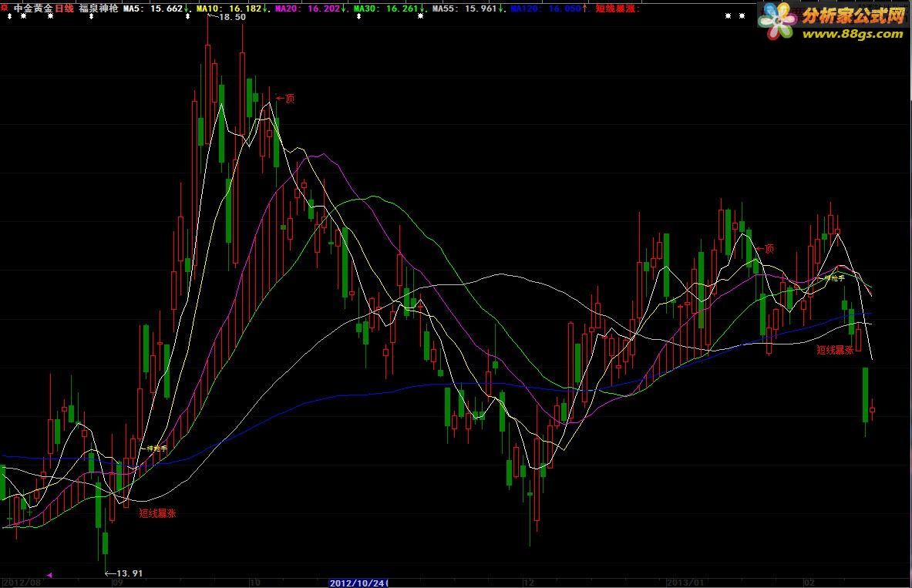912x588 pixels.
Task: Click the 顶 marker near the October peak
Action: pos(289,99)
